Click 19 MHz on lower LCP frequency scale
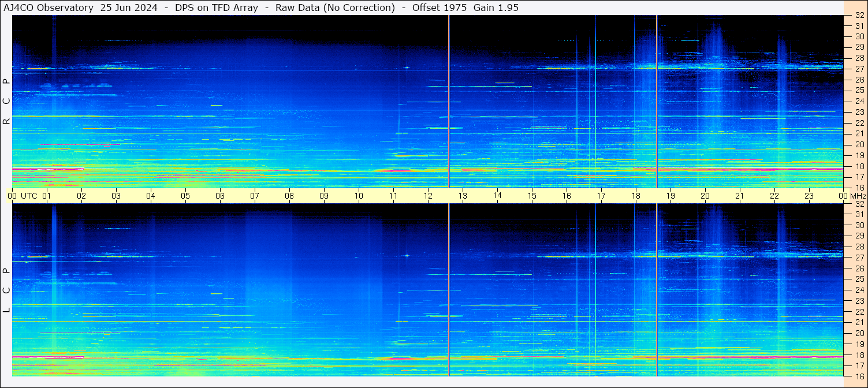Screen dimensions: 868x388 859,344
